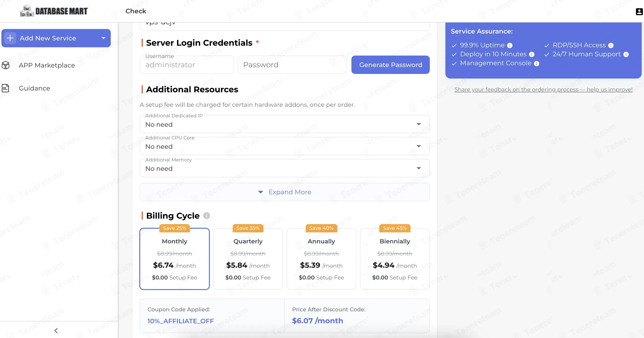The width and height of the screenshot is (644, 338).
Task: Select the Quarterly billing cycle card
Action: [x=248, y=259]
